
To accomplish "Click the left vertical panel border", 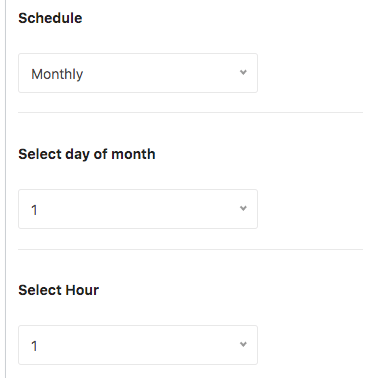I will coord(5,189).
